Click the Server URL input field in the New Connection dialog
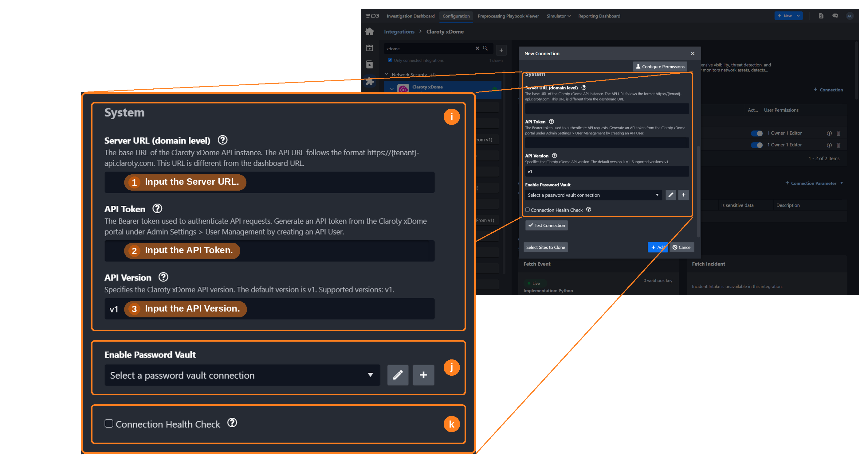 click(607, 108)
